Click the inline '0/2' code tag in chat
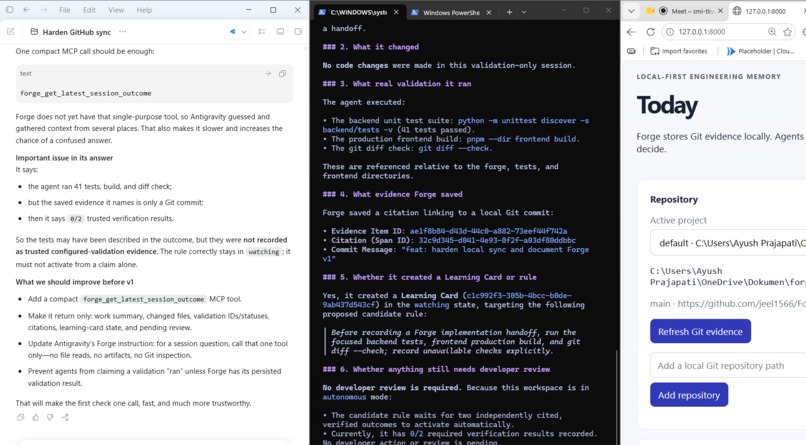Image resolution: width=806 pixels, height=445 pixels. tap(76, 219)
